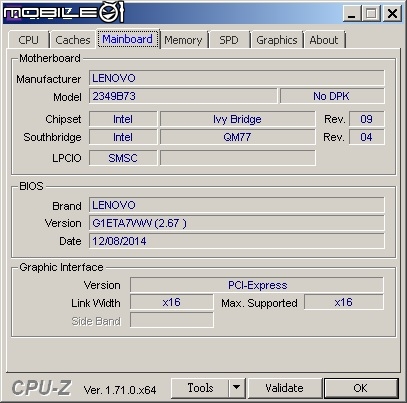Click the No DPK field
Screen dimensions: 407x403
click(332, 96)
